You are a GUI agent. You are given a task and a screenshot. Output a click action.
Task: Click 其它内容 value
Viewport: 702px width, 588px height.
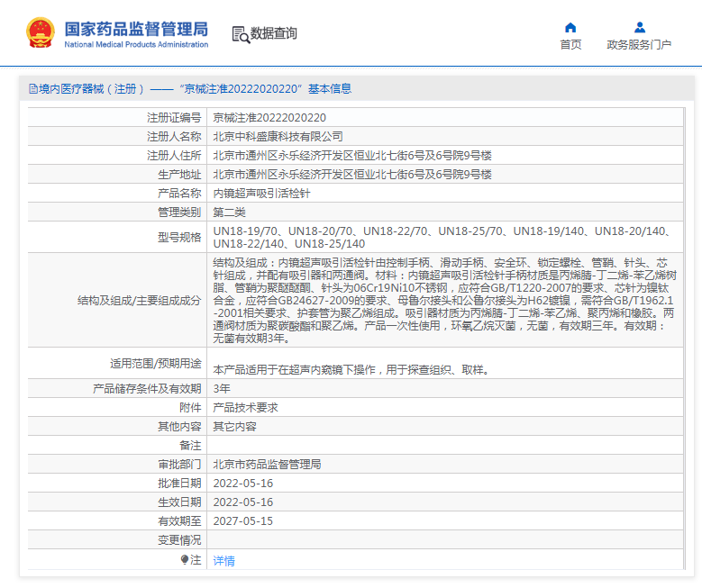pyautogui.click(x=234, y=426)
